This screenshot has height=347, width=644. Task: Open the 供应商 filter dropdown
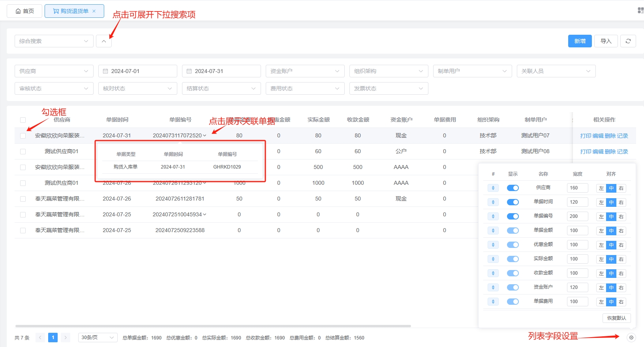pos(54,71)
